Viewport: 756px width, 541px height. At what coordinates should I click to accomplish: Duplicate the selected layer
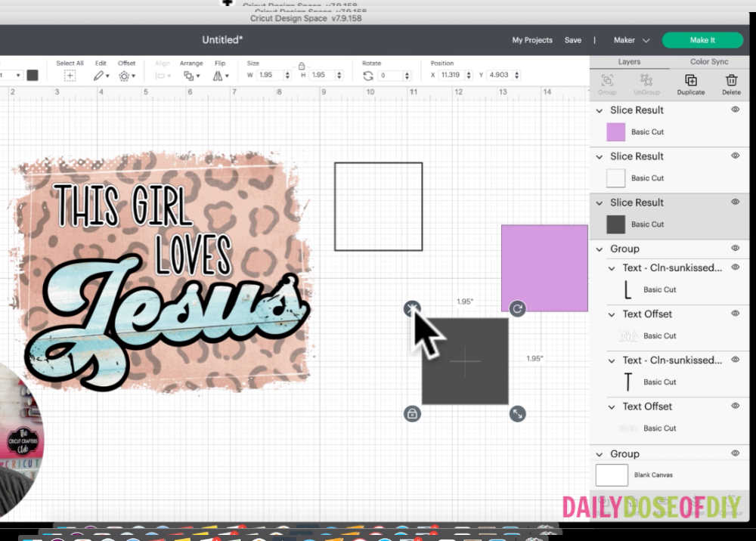(690, 82)
